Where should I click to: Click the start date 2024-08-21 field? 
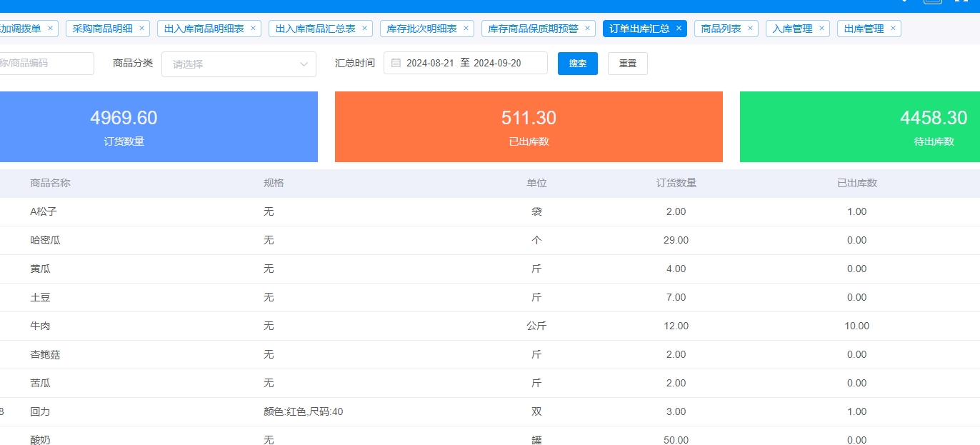[430, 63]
